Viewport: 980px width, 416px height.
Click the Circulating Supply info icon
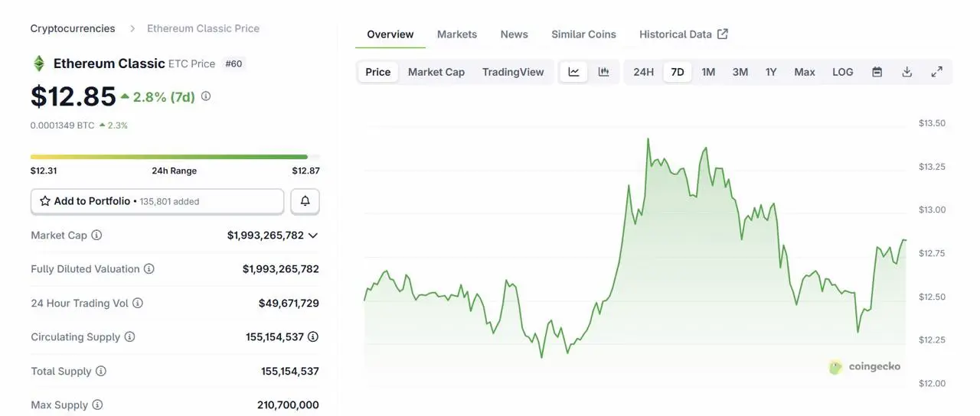(130, 337)
